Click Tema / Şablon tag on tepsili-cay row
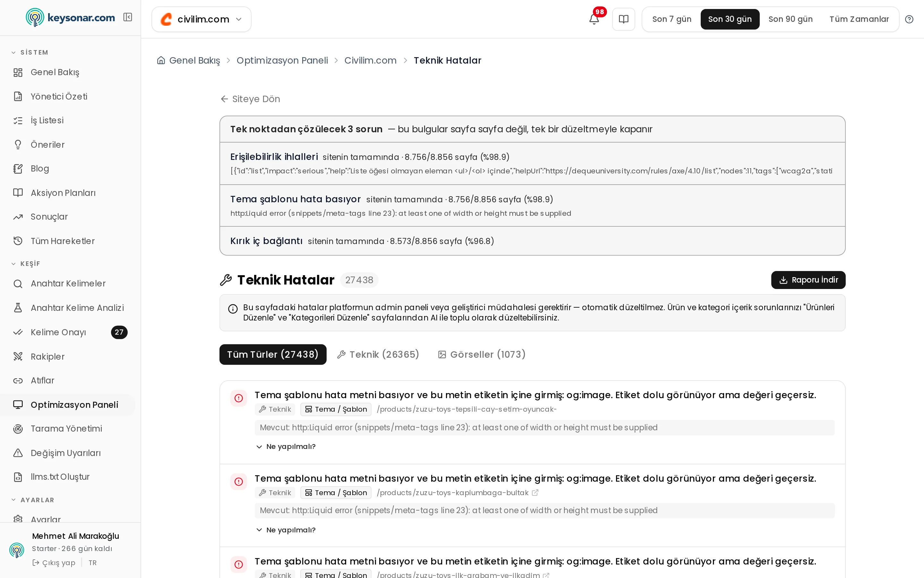Viewport: 924px width, 578px height. coord(336,409)
